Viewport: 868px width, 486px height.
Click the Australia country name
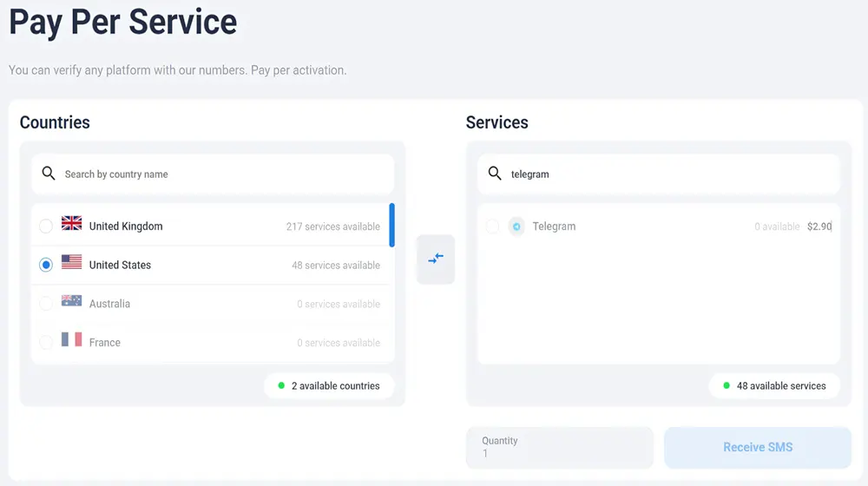(x=109, y=304)
